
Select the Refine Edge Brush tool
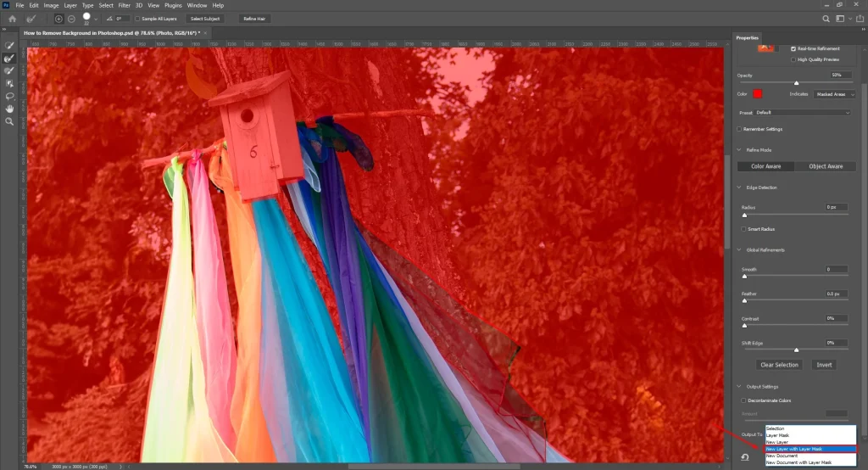9,59
